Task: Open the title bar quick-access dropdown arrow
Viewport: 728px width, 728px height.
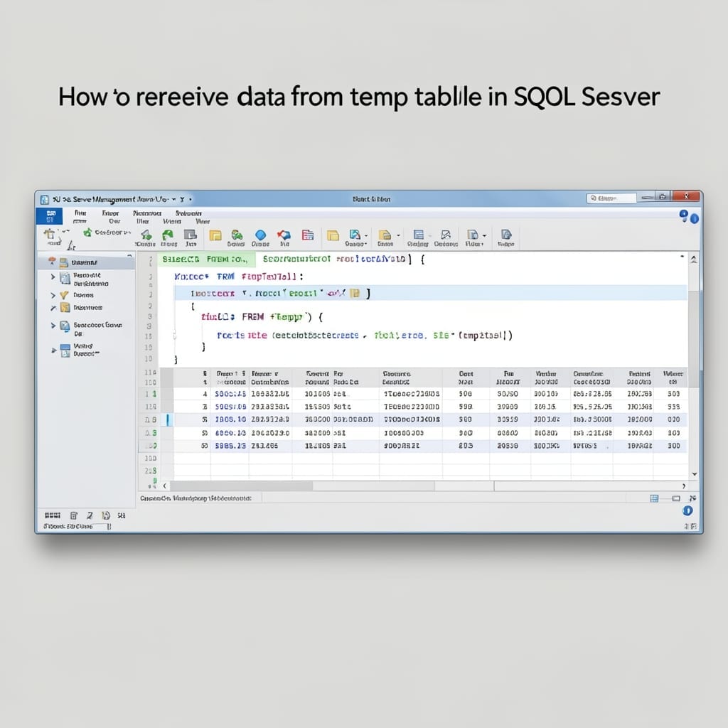Action: tap(174, 199)
